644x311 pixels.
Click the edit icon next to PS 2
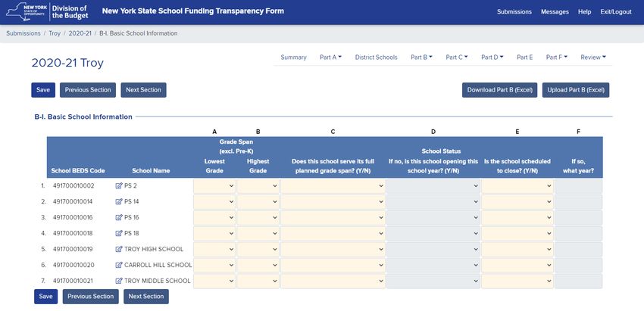(119, 186)
